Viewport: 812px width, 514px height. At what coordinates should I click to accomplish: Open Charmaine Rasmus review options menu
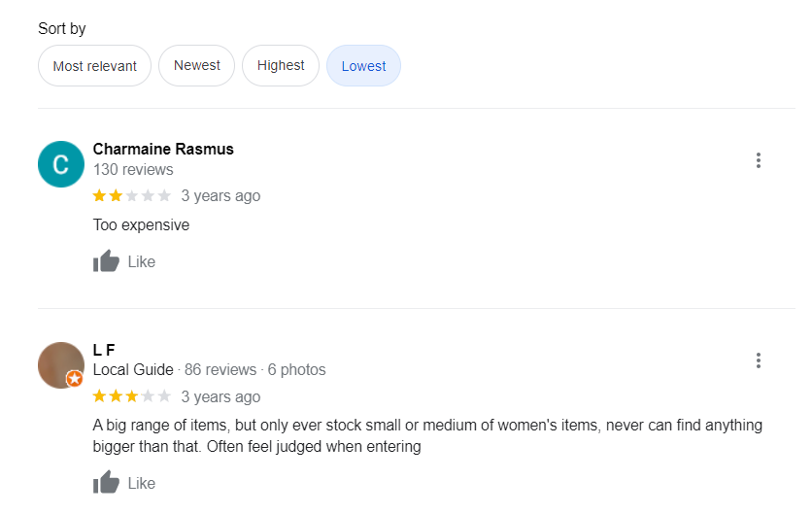(x=759, y=160)
